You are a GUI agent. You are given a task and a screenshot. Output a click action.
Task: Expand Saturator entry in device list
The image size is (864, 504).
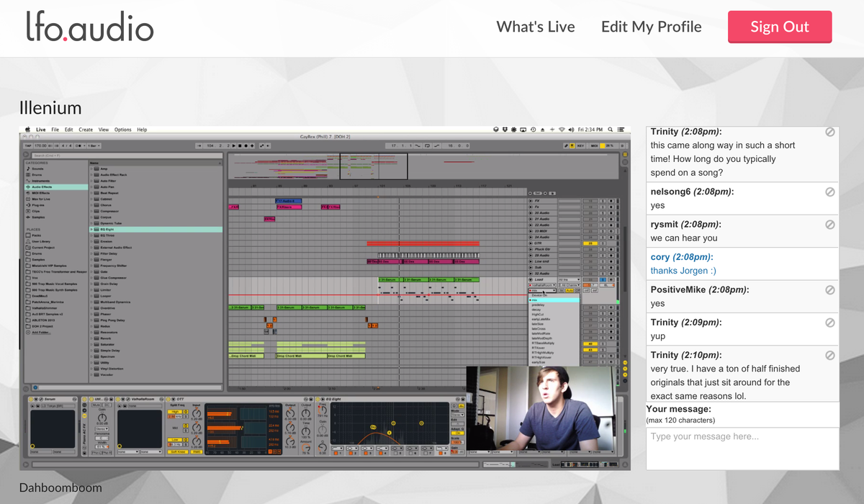coord(91,344)
